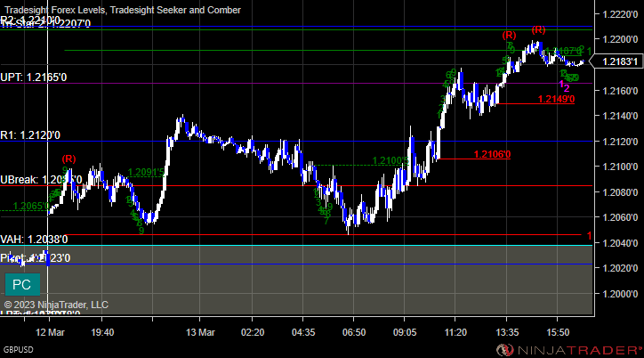Click the red 1.2149'0 level label
The width and height of the screenshot is (644, 358).
pyautogui.click(x=556, y=99)
